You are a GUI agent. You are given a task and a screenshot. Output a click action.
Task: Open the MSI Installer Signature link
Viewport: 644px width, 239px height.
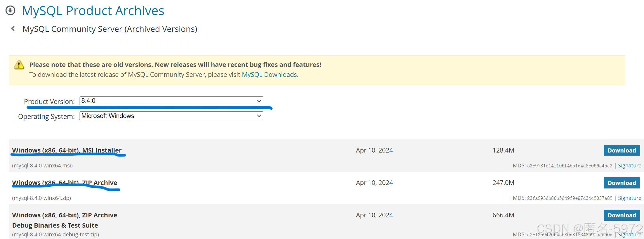pos(629,165)
